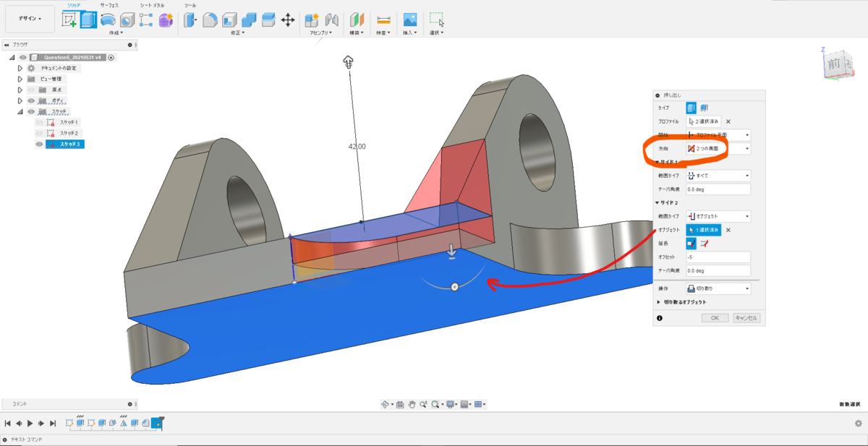Choose the thin extrude type icon

(705, 108)
